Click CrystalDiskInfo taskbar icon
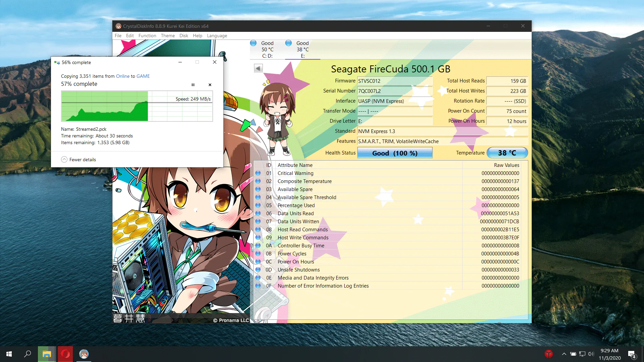This screenshot has width=644, height=362. pyautogui.click(x=84, y=354)
